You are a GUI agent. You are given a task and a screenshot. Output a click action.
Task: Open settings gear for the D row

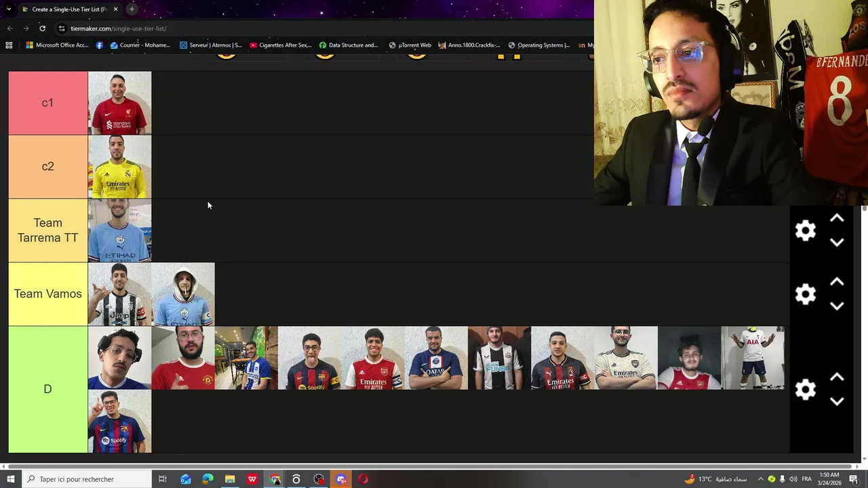pos(805,390)
